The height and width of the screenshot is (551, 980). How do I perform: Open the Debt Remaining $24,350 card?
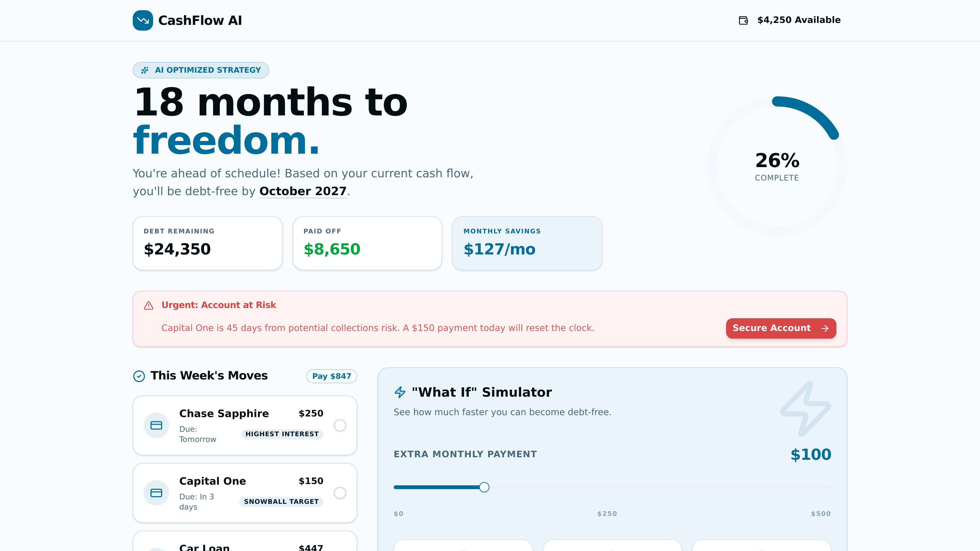pyautogui.click(x=207, y=243)
